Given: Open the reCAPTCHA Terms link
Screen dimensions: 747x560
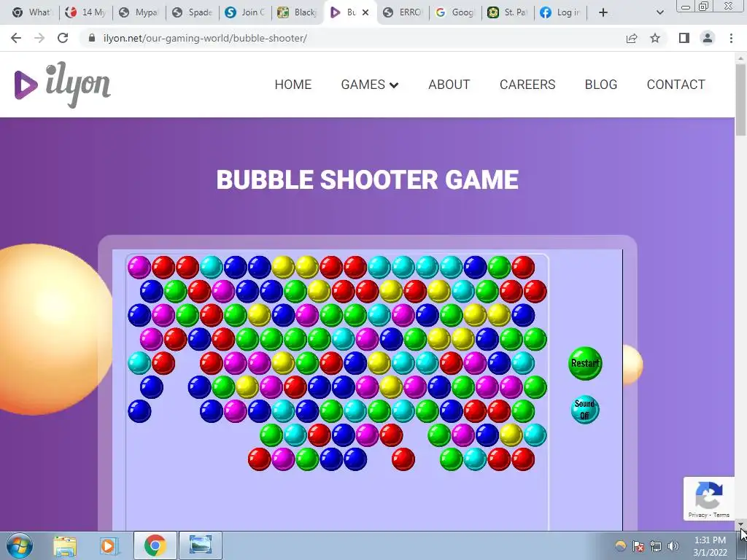Looking at the screenshot, I should tap(721, 515).
